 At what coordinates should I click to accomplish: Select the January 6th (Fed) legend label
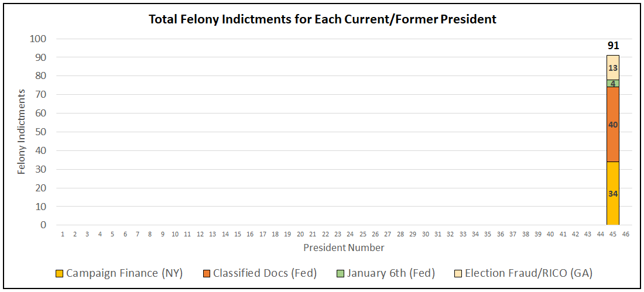pyautogui.click(x=392, y=273)
